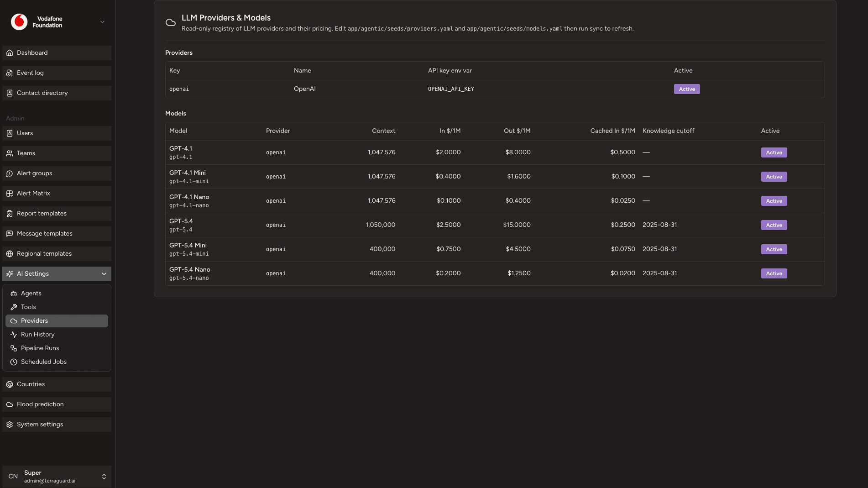Click the Contact directory icon
This screenshot has width=868, height=488.
click(10, 93)
